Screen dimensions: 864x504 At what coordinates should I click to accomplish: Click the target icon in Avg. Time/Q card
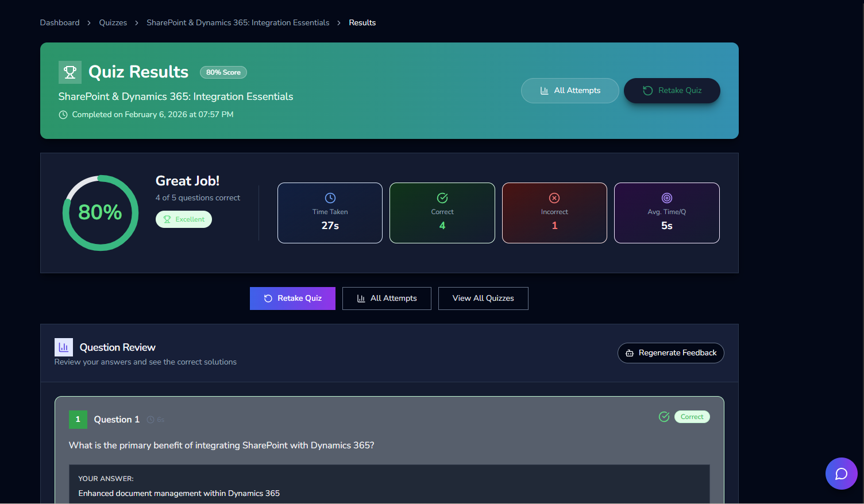pyautogui.click(x=666, y=198)
